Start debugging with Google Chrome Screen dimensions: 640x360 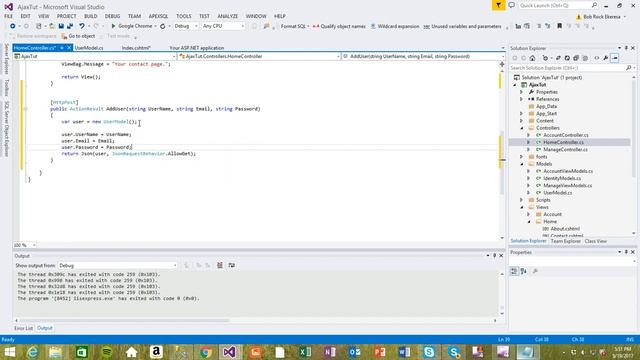131,26
